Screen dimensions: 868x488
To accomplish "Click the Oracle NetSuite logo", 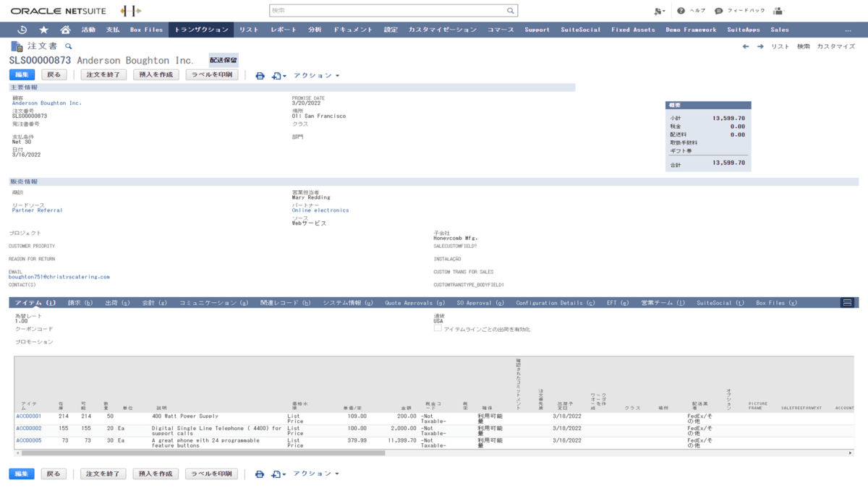I will pyautogui.click(x=60, y=11).
